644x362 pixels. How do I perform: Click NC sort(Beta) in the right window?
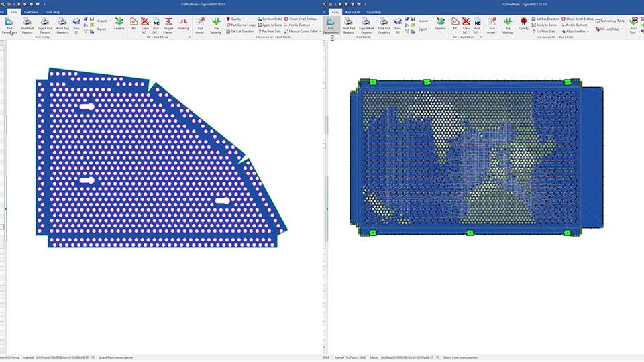pos(608,29)
